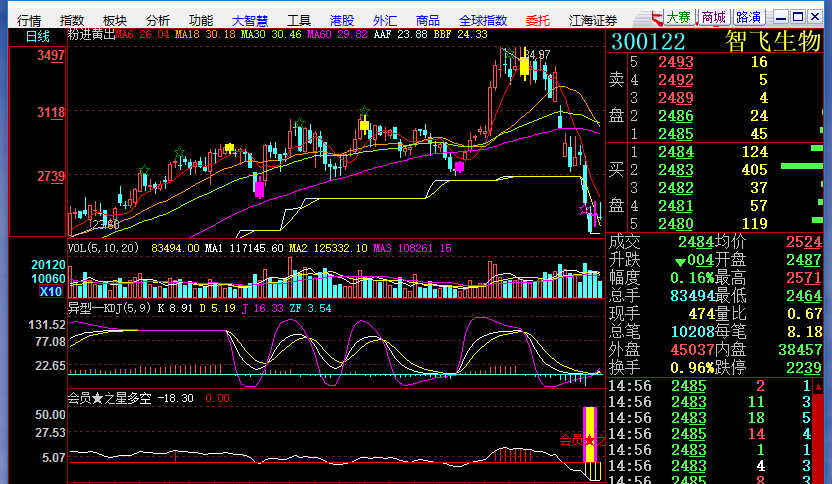Viewport: 832px width, 484px height.
Task: Open the 指数 menu
Action: tap(72, 20)
